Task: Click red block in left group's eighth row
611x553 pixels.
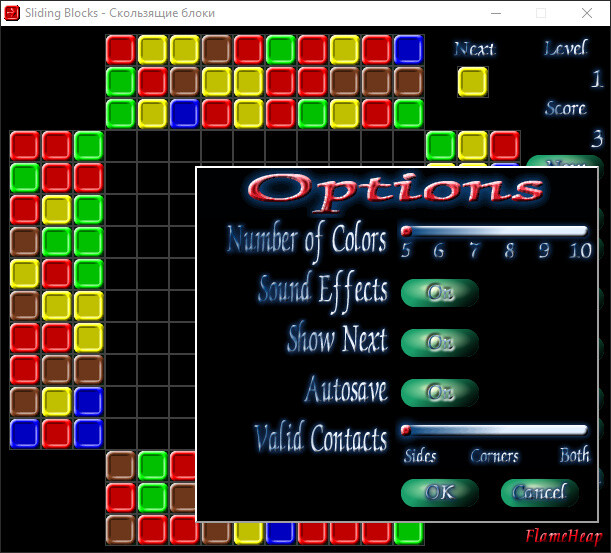Action: 25,370
